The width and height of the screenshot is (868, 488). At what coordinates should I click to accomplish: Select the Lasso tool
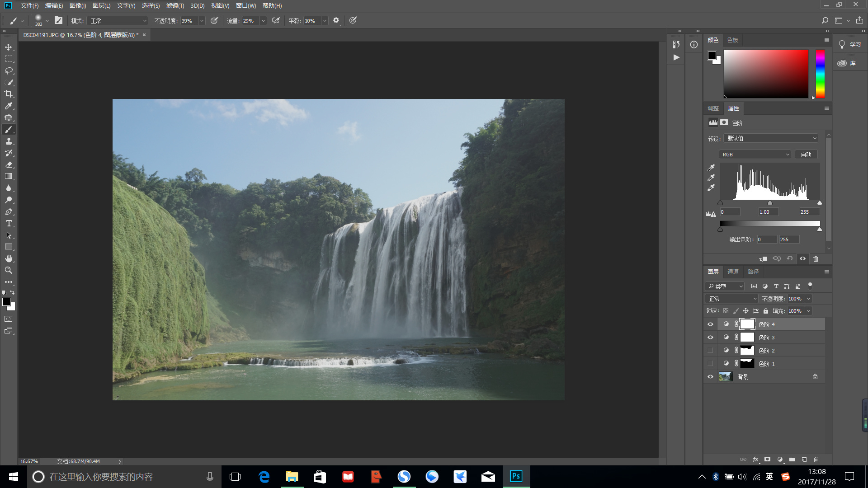[9, 70]
